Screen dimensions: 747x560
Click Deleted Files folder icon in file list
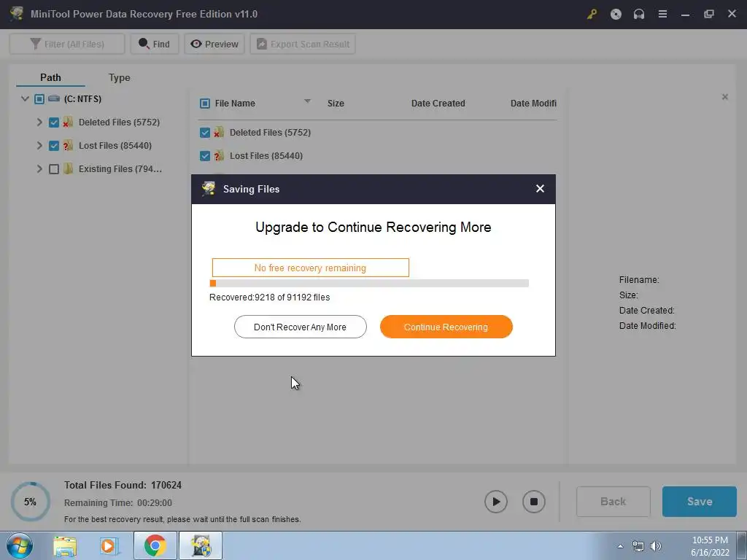pos(219,133)
